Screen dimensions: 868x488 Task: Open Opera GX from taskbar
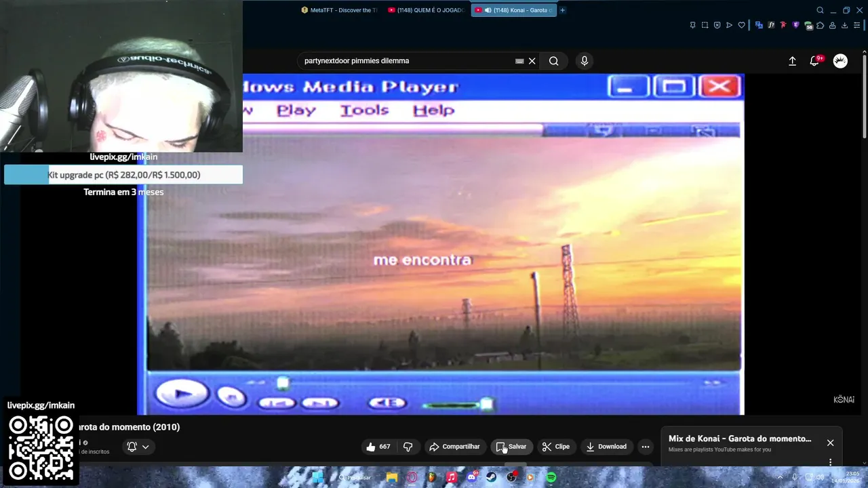(x=412, y=477)
